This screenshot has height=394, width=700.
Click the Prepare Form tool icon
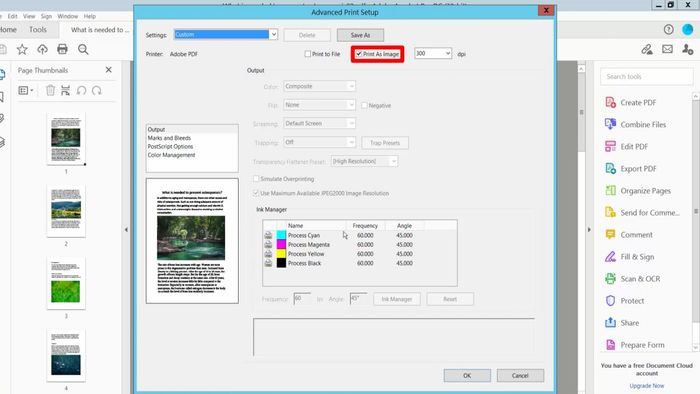(x=610, y=344)
